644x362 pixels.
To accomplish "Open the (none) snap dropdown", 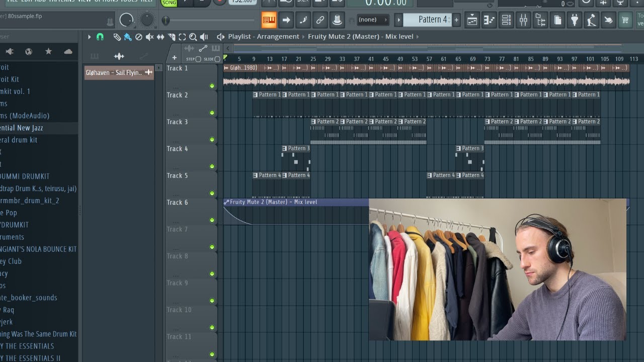I will tap(373, 20).
